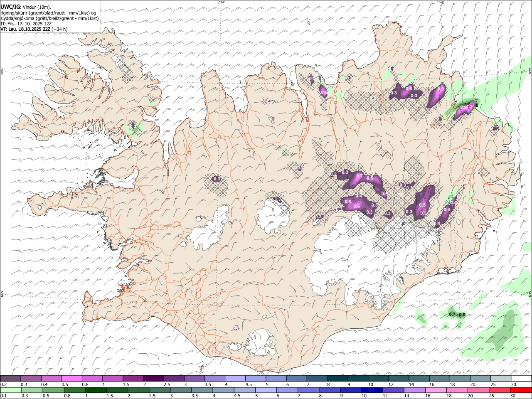Viewport: 532px width, 399px height.
Task: Click the black '0.7' value off southeast coast
Action: pos(452,314)
